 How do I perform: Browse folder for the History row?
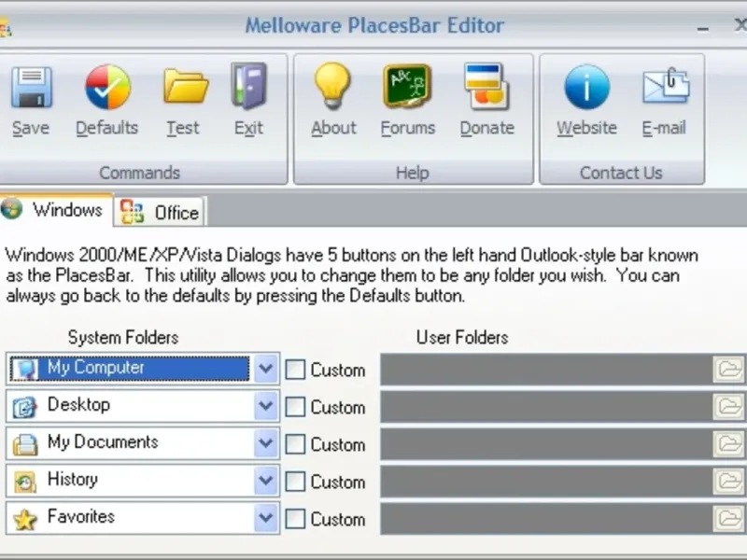[x=729, y=481]
